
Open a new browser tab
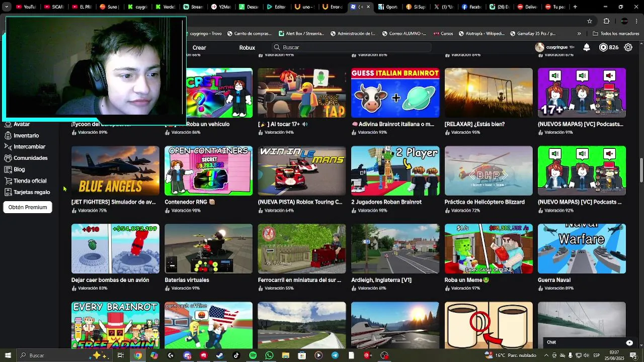click(x=575, y=7)
